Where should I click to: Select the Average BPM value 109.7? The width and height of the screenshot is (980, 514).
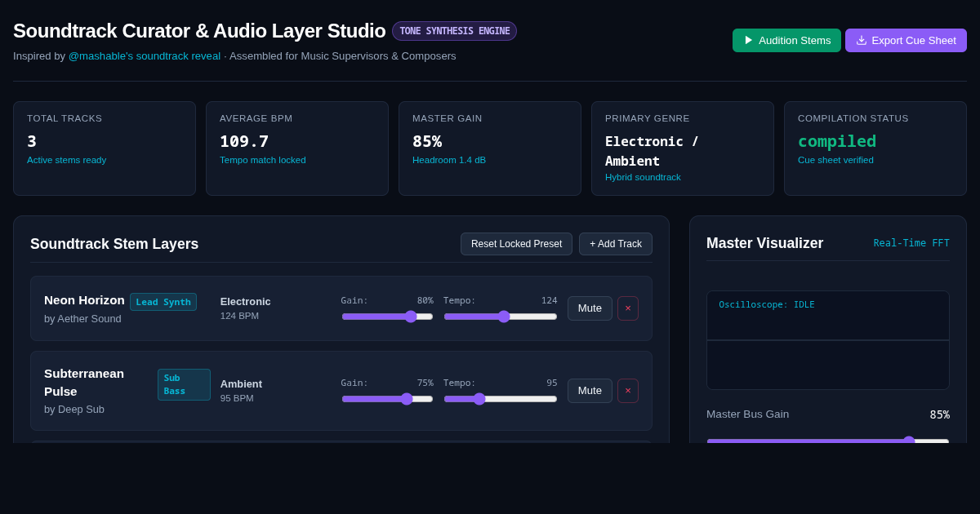pos(244,141)
